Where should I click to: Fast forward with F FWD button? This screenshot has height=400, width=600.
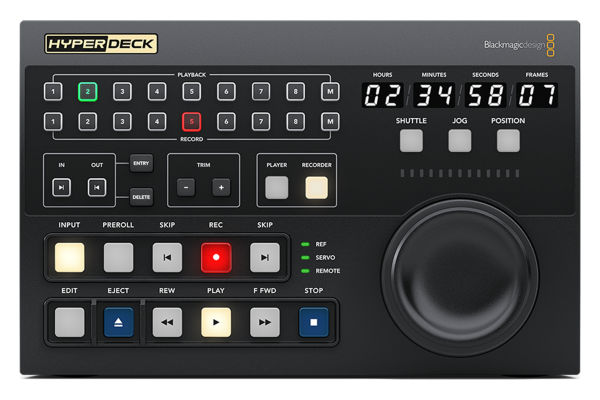(265, 322)
